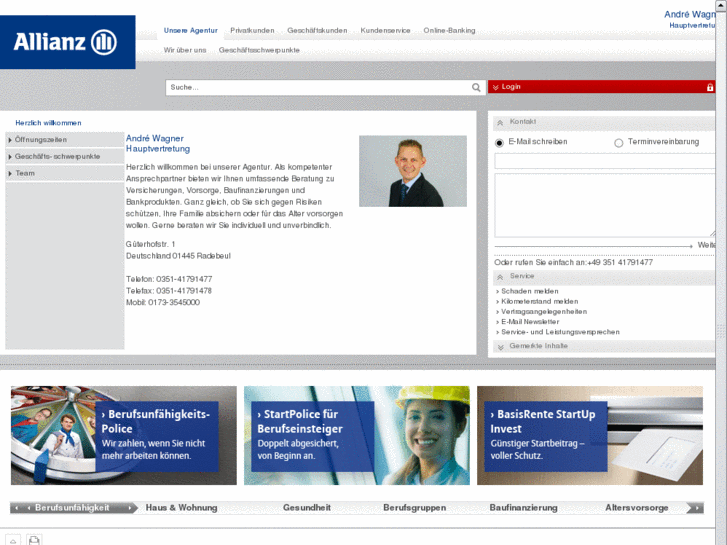The height and width of the screenshot is (545, 727).
Task: Select Haus & Wohnung category tab
Action: pos(181,508)
